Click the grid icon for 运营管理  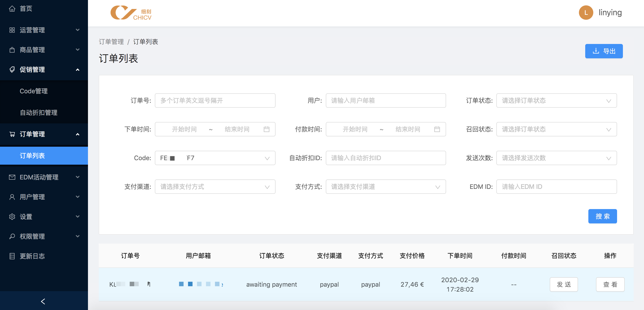12,30
